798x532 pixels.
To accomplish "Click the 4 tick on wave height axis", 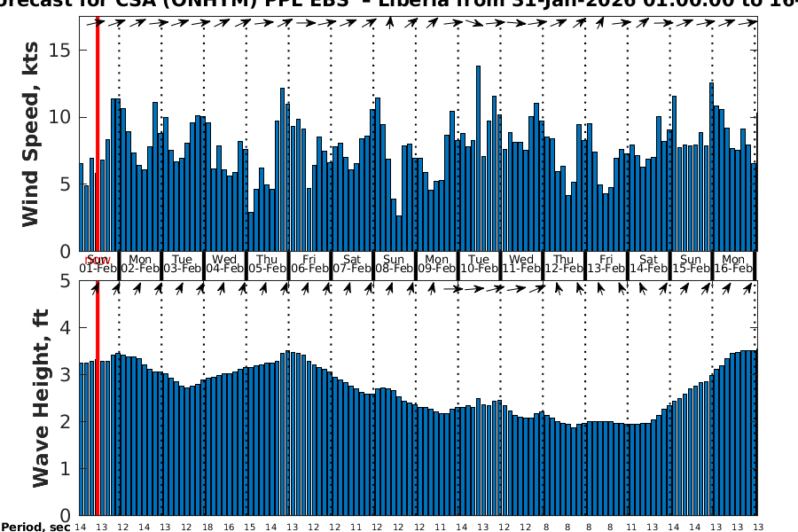I will click(x=66, y=328).
